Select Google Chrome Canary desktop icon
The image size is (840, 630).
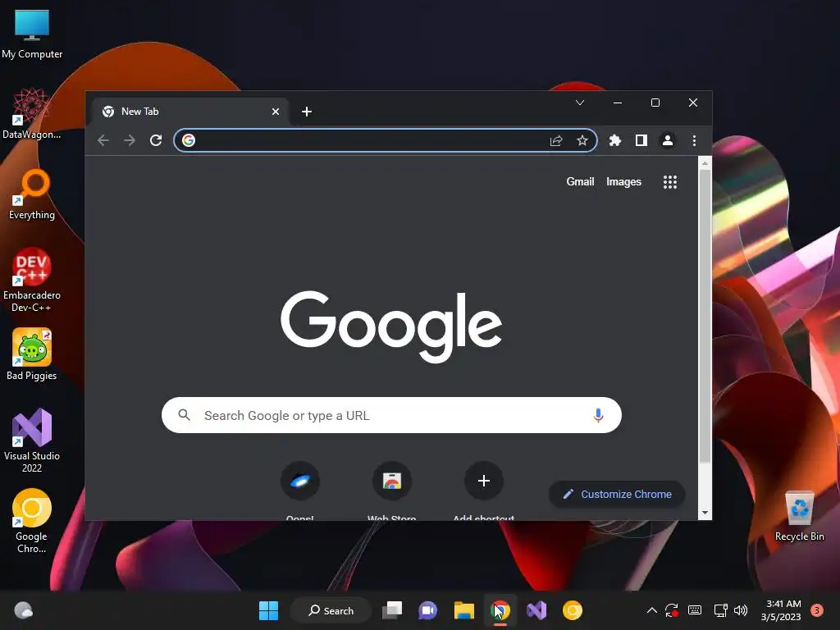32,521
